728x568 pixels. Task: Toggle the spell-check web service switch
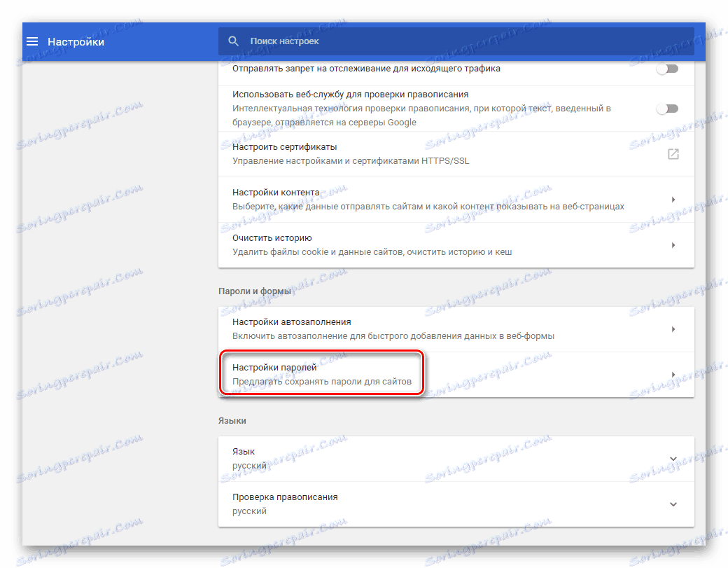[667, 109]
